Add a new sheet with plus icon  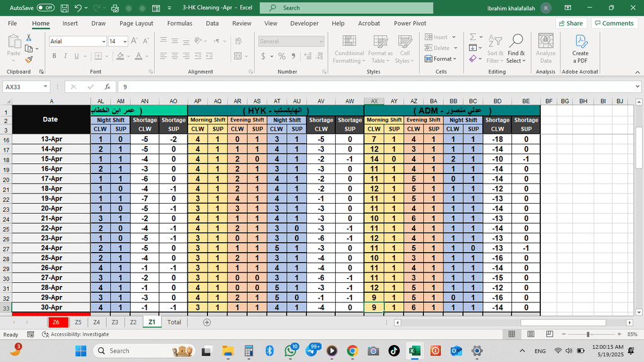(x=207, y=322)
